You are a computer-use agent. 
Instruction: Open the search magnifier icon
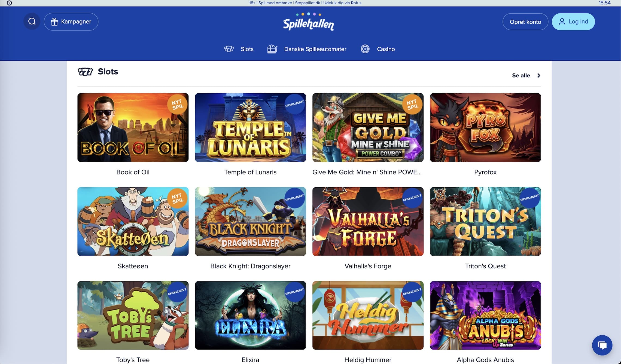point(32,22)
